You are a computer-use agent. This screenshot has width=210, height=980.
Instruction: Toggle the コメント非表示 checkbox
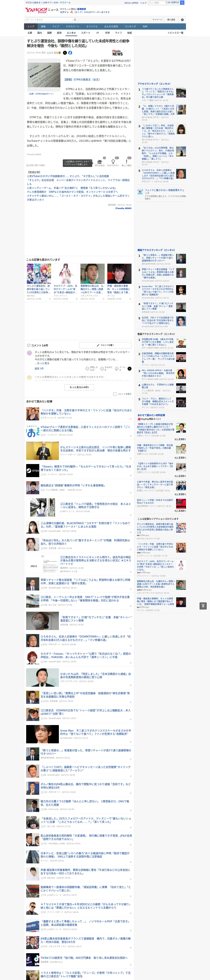pyautogui.click(x=115, y=394)
